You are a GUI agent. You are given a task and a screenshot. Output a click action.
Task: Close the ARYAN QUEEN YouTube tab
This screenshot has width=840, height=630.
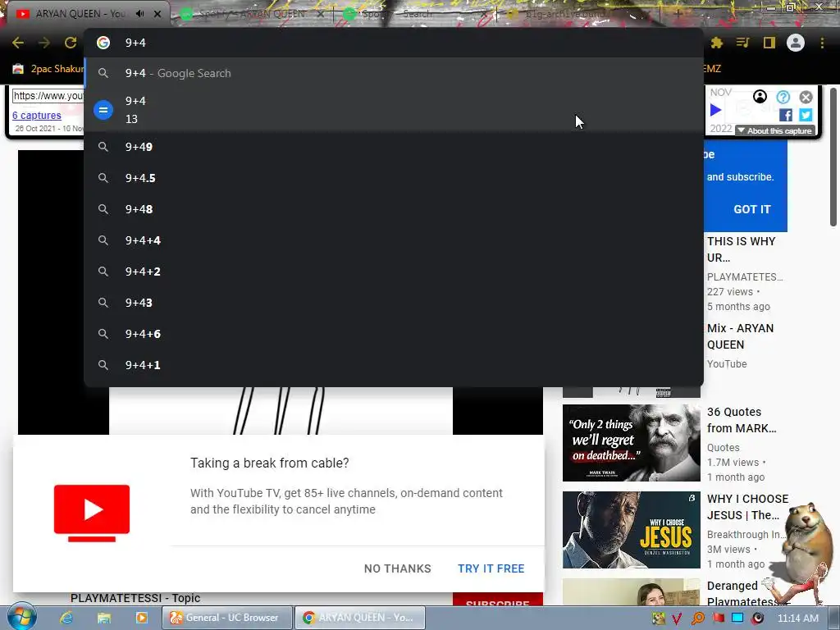[x=157, y=14]
